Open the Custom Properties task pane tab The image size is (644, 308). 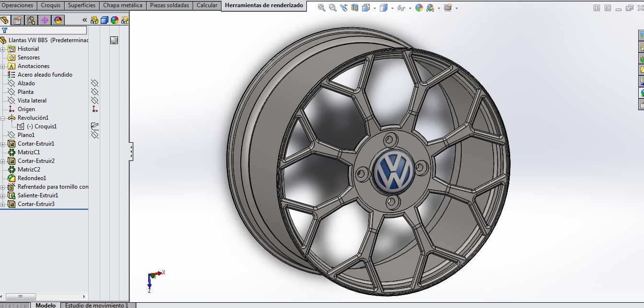641,104
